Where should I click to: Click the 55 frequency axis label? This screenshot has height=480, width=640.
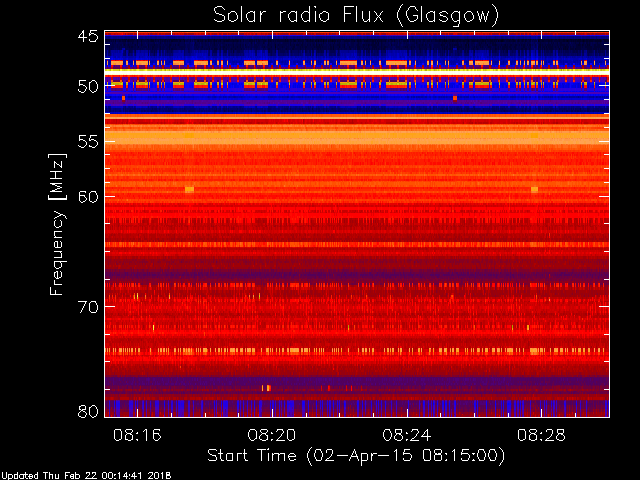pos(88,142)
